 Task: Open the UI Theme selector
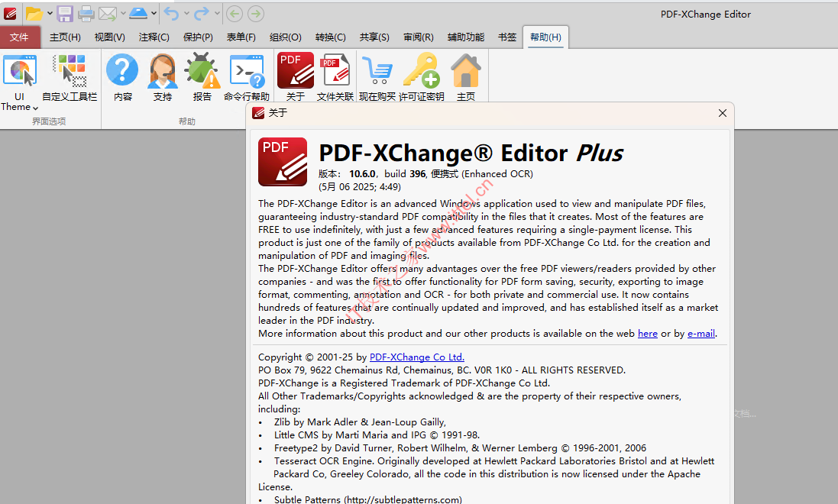pyautogui.click(x=20, y=82)
